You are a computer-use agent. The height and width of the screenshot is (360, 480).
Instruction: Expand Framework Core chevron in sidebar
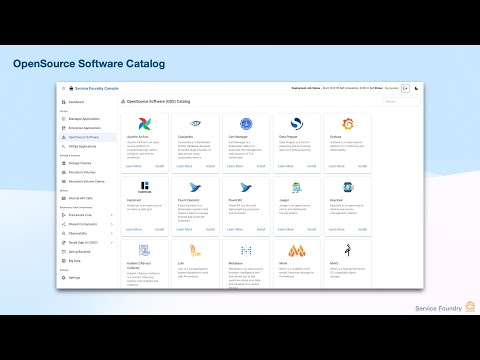(x=112, y=215)
